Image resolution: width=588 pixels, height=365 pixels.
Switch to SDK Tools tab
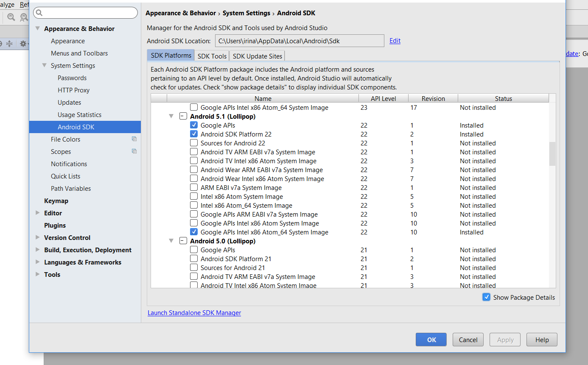[212, 56]
